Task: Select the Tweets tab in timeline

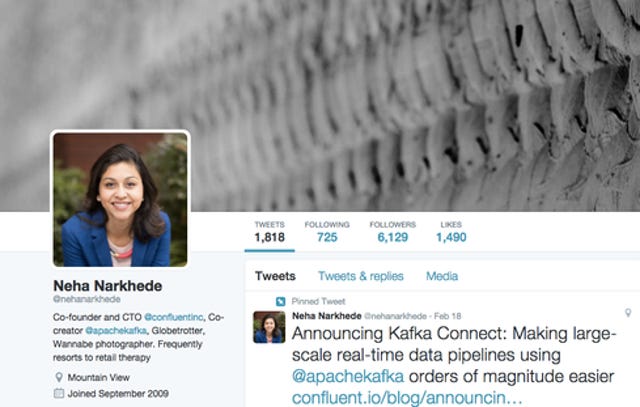Action: pos(276,276)
